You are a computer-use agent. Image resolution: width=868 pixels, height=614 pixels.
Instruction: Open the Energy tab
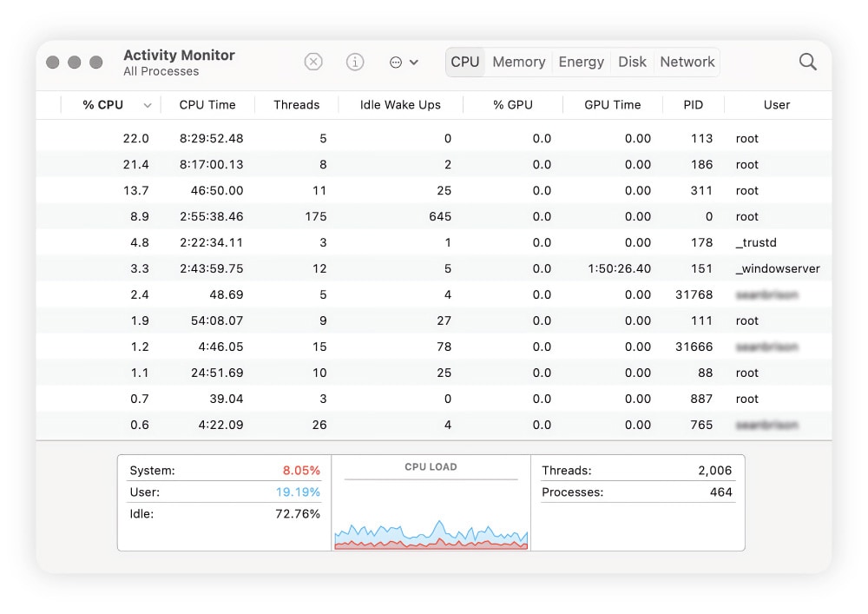[x=581, y=62]
